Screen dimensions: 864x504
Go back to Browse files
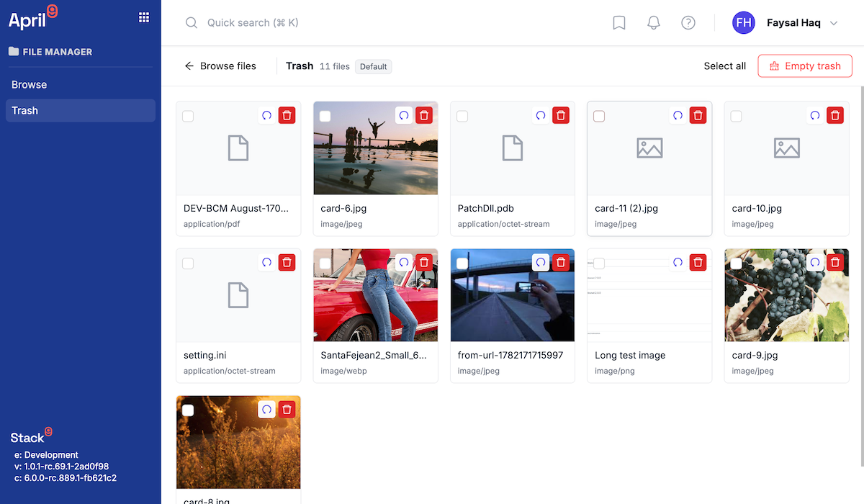click(220, 66)
